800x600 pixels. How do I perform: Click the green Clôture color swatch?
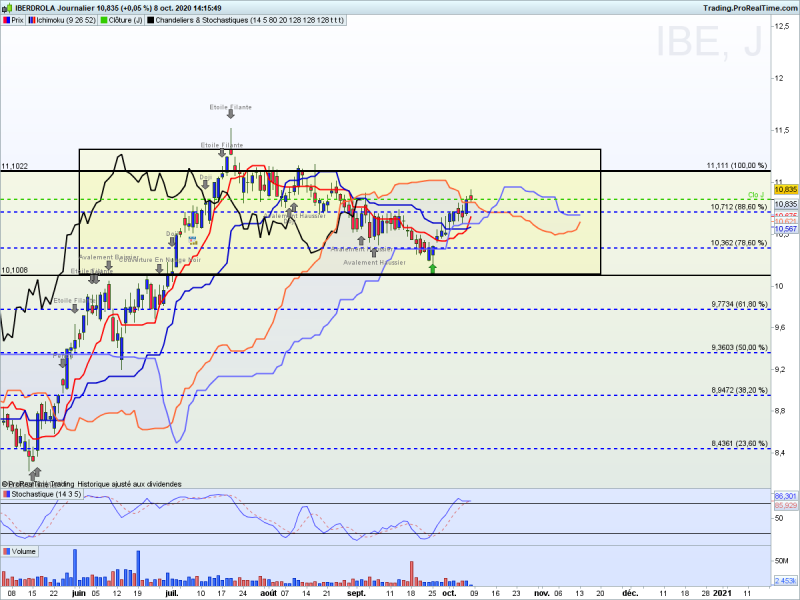[x=104, y=20]
